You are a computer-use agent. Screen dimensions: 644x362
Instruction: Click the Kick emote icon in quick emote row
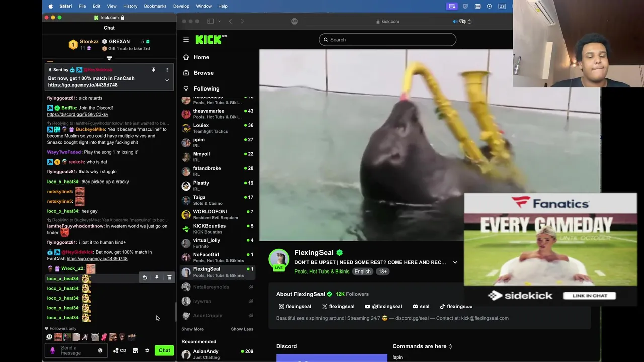coord(49,337)
